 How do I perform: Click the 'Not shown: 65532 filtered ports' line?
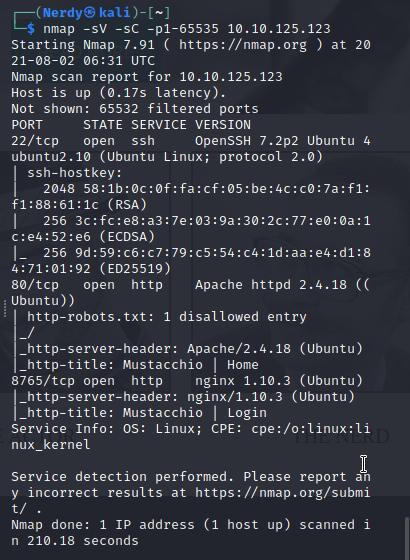tap(135, 109)
